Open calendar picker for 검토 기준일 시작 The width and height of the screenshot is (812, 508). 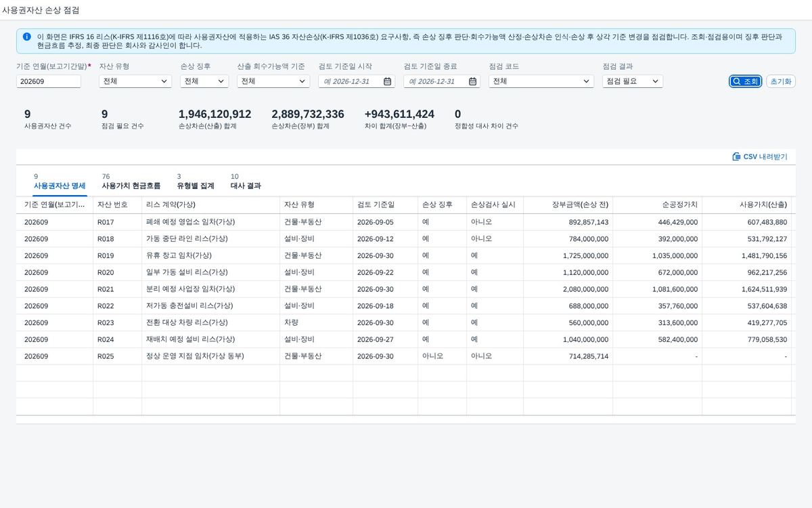point(387,81)
